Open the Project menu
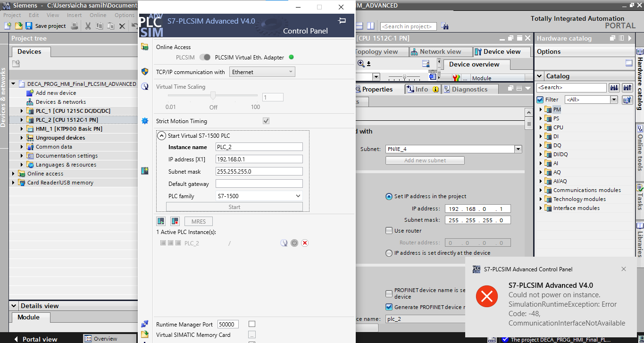 12,15
